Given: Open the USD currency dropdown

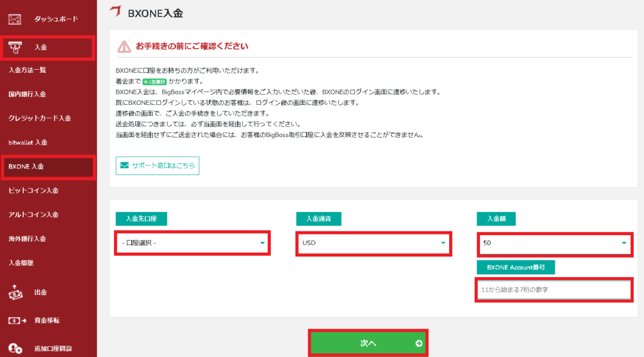Looking at the screenshot, I should point(374,243).
